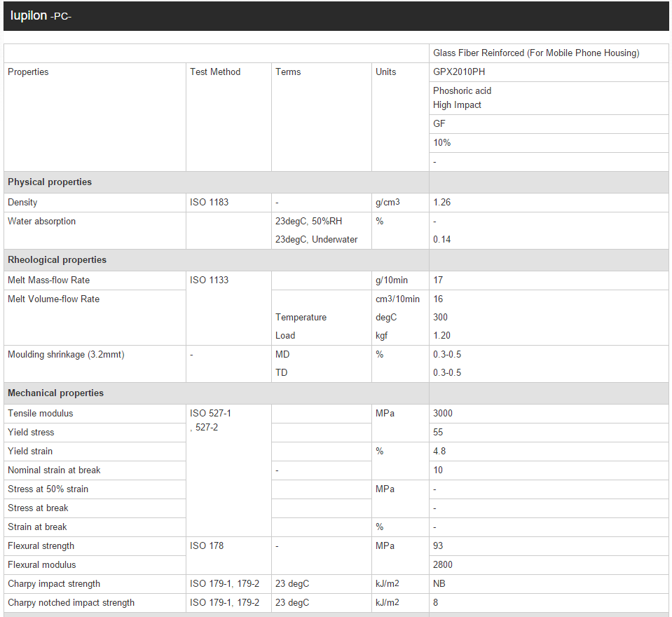Select the 10% filler content cell
The image size is (672, 617).
[549, 143]
